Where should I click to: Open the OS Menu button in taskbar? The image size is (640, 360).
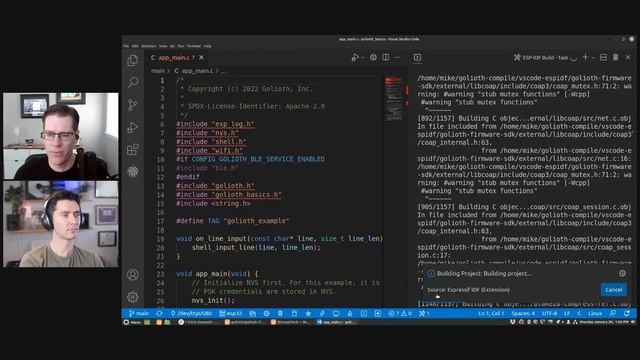(x=132, y=322)
